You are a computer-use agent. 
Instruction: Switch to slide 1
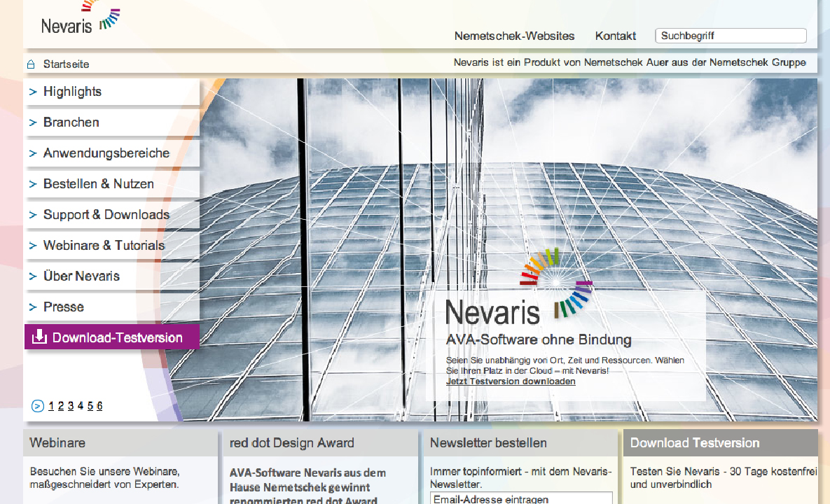pyautogui.click(x=51, y=405)
